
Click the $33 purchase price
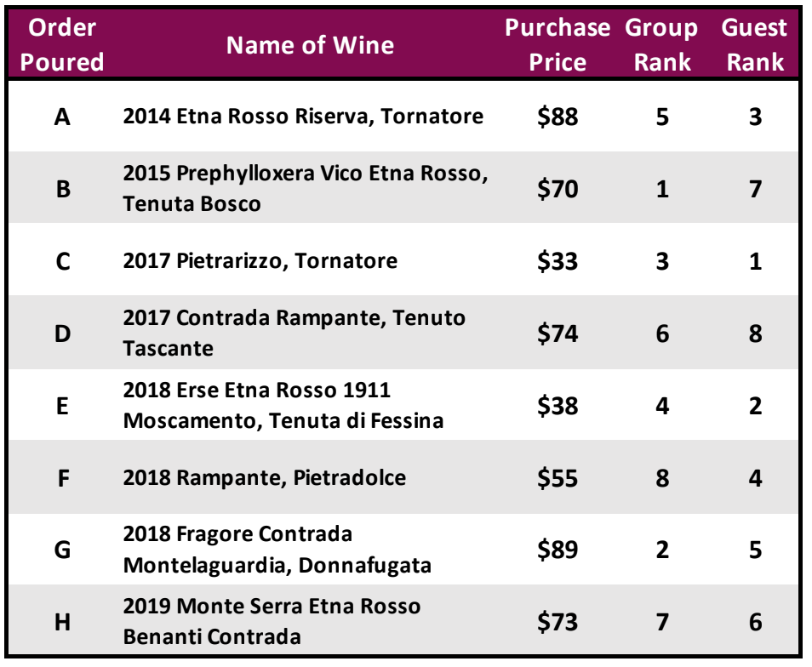558,261
